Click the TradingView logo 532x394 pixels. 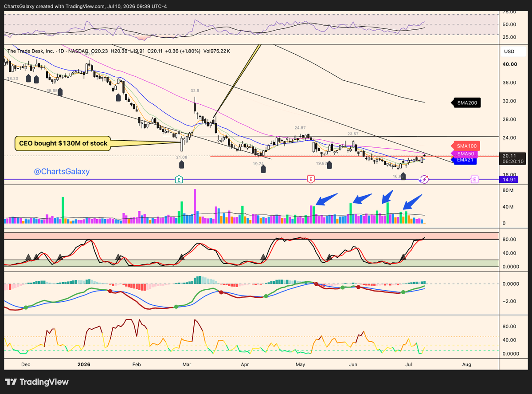pyautogui.click(x=37, y=382)
